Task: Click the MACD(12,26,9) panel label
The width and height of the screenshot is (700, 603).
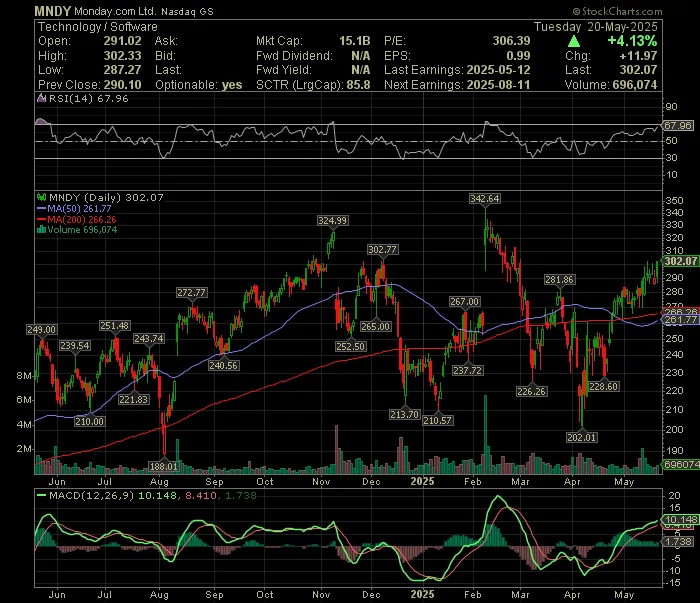Action: pyautogui.click(x=91, y=495)
